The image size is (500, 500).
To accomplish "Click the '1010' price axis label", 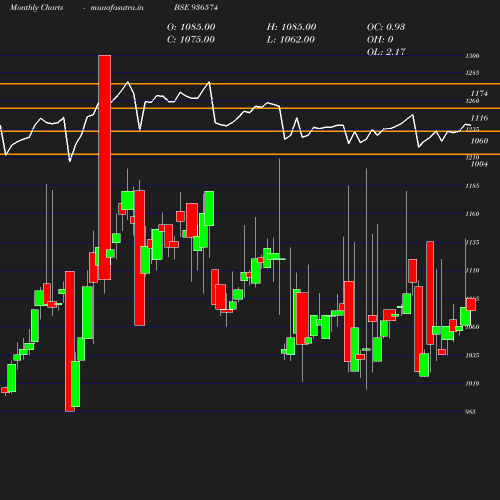I will pos(472,383).
